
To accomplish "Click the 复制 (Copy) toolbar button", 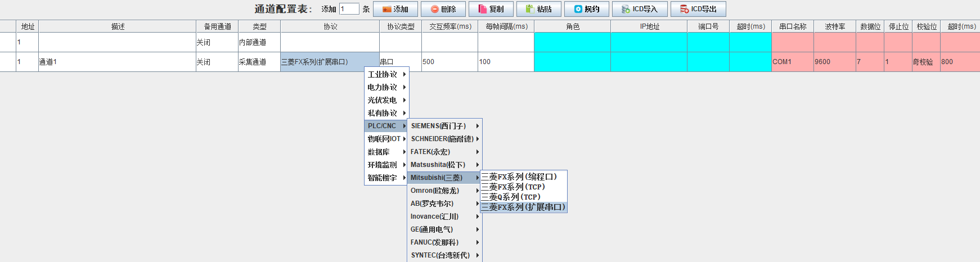I will (491, 9).
